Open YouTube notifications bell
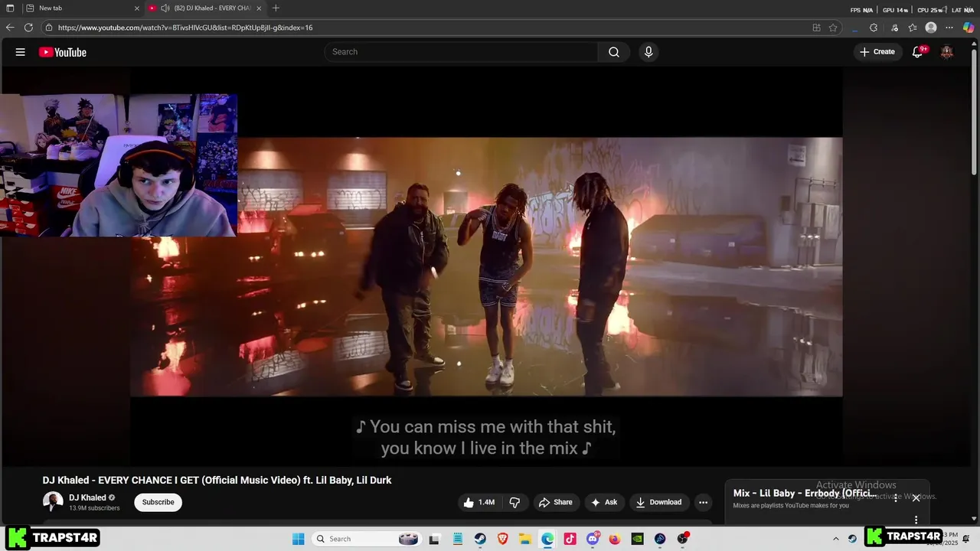 [918, 52]
